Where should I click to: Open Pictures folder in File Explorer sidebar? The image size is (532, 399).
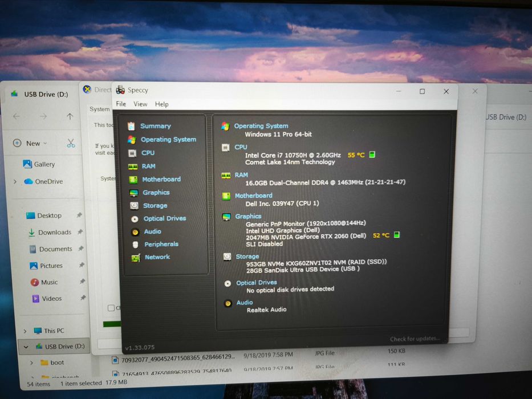pos(46,266)
